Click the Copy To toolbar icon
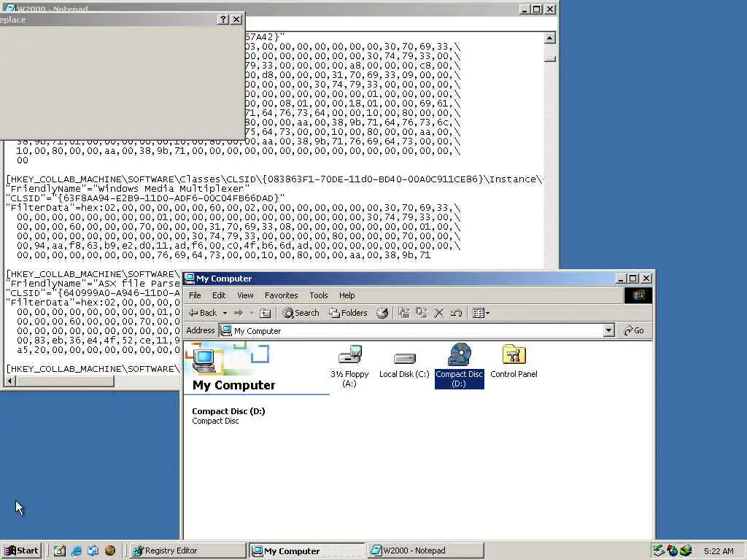 tap(422, 313)
